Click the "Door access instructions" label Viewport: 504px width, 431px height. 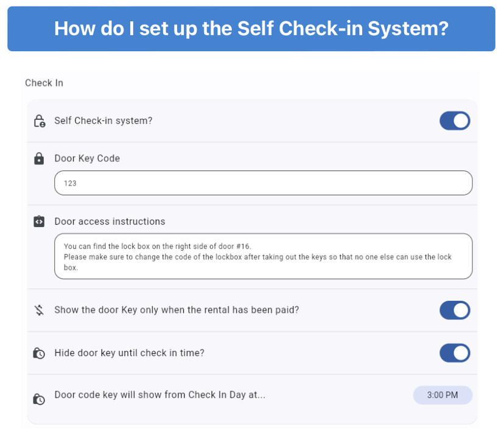click(110, 222)
